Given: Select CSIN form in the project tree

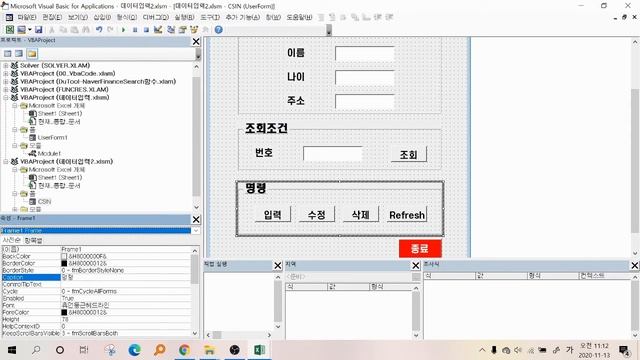Looking at the screenshot, I should pos(44,202).
